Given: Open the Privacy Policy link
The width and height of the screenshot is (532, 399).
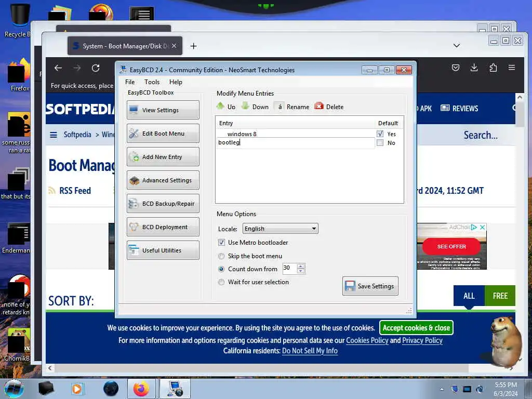Looking at the screenshot, I should pos(422,340).
